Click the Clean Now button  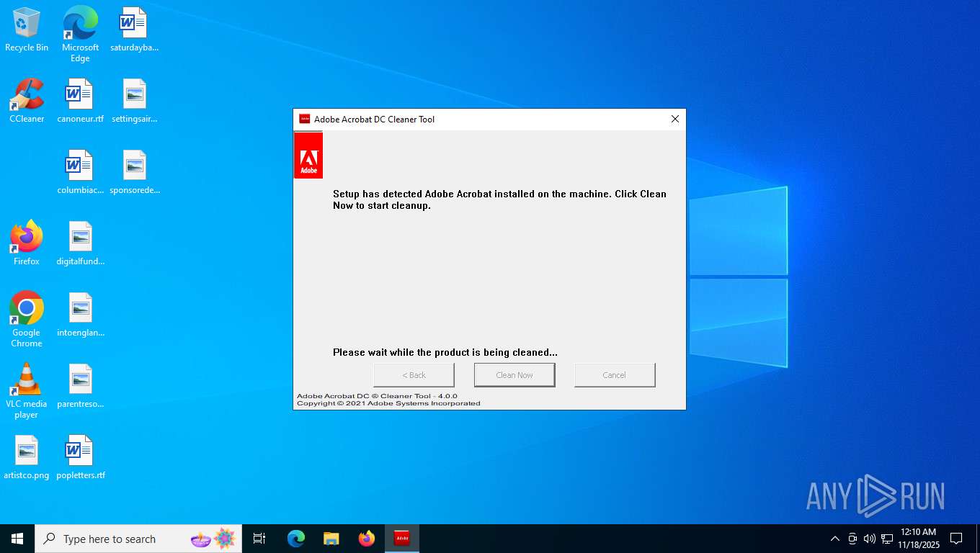[x=514, y=375]
